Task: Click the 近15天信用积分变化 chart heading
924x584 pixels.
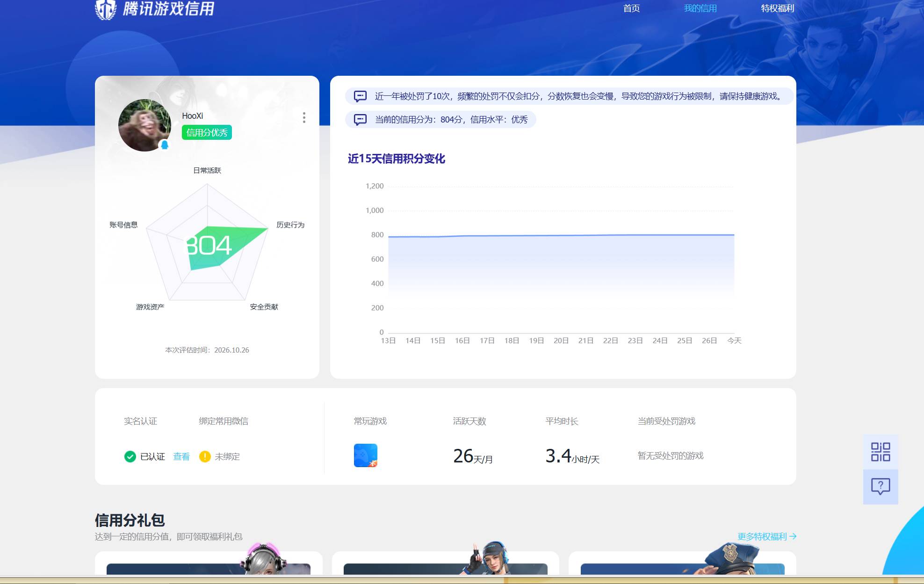Action: [396, 159]
